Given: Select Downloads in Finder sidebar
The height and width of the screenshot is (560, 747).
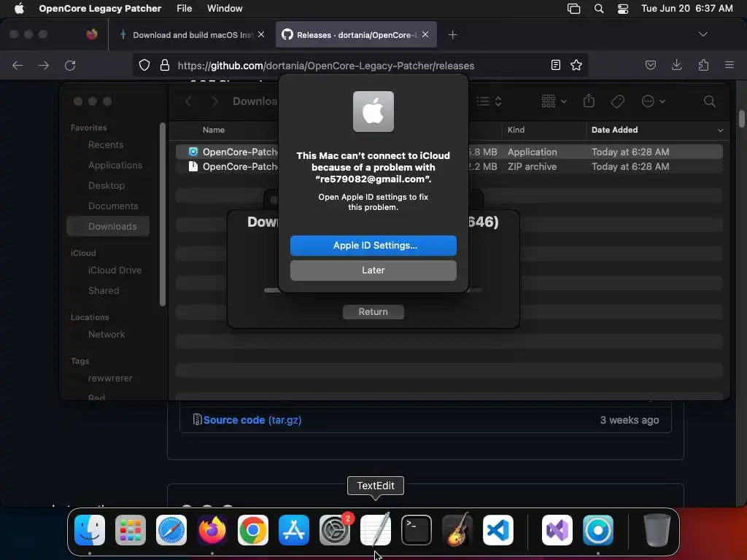Looking at the screenshot, I should [x=108, y=226].
